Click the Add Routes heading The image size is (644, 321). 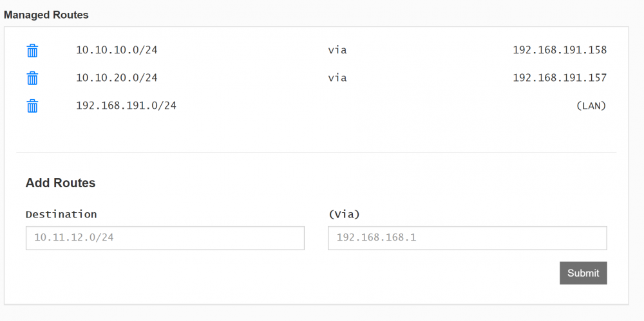pyautogui.click(x=61, y=183)
